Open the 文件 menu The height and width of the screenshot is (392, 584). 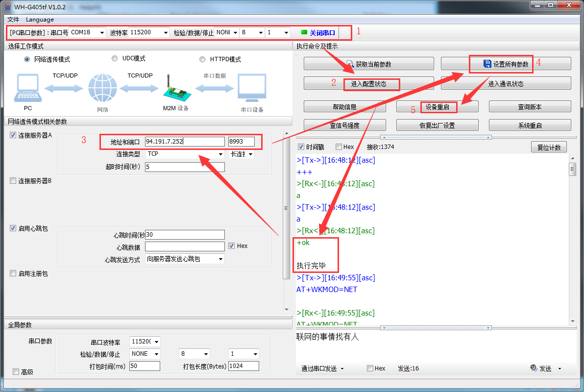coord(13,20)
